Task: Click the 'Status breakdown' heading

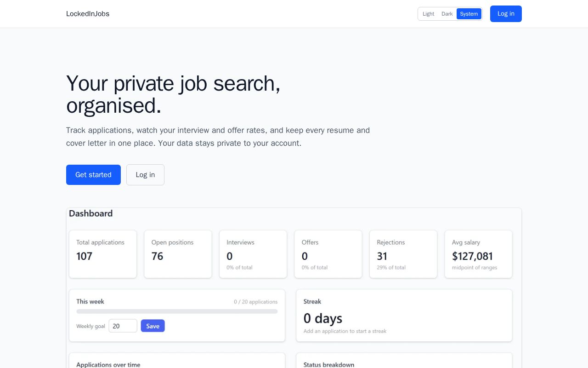Action: 329,365
